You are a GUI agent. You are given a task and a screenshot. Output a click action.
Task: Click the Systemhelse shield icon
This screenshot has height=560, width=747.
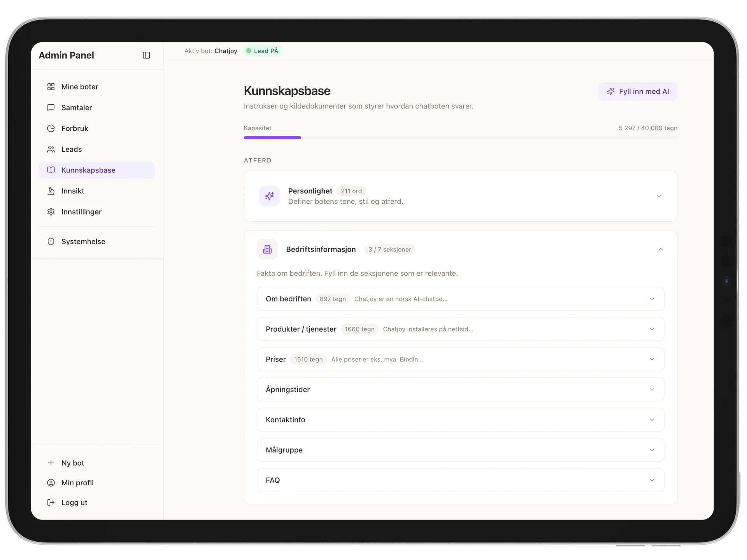[x=51, y=241]
